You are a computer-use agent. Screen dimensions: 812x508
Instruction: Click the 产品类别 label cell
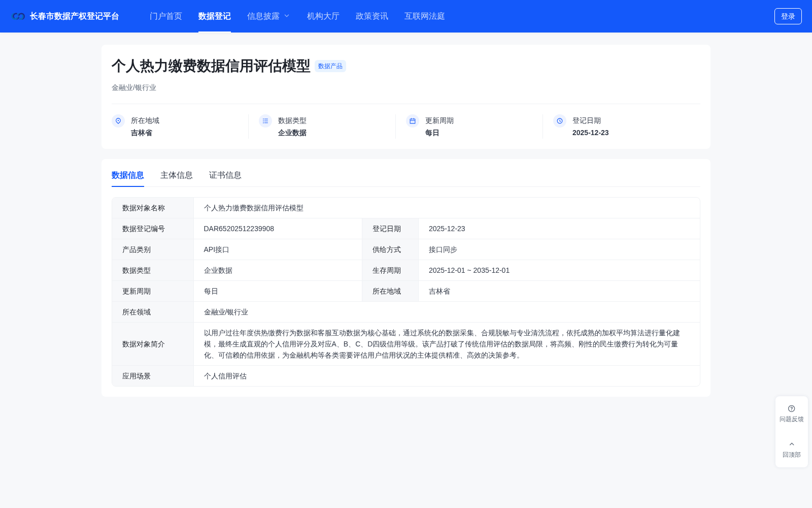click(x=153, y=249)
